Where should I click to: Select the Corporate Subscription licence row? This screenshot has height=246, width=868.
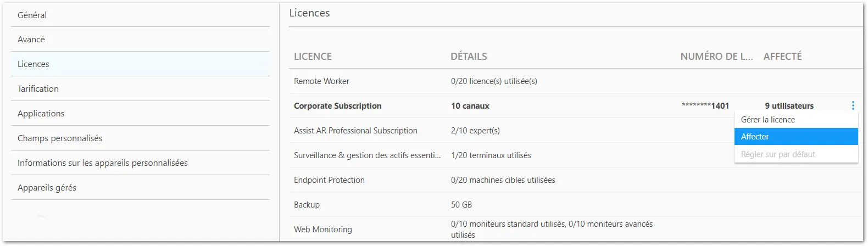pos(576,106)
